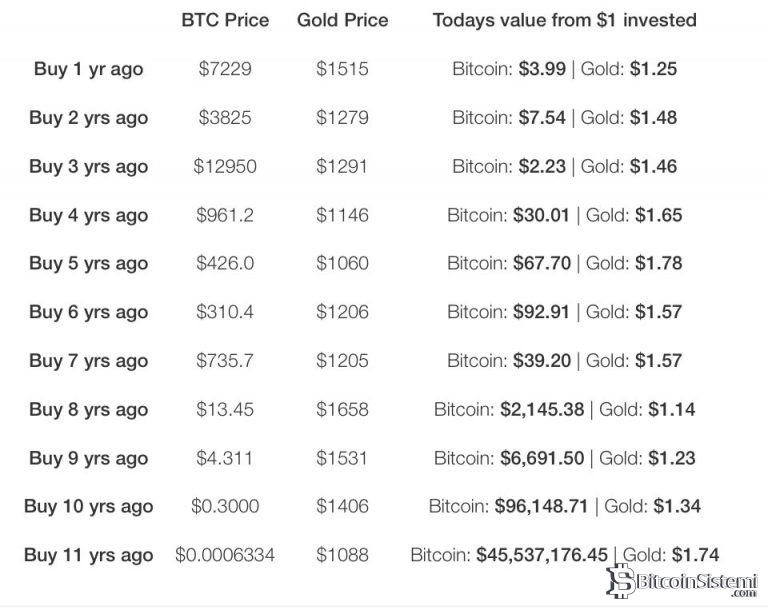Click the Bitcoin $45,537,176.45 value
This screenshot has height=610, width=768.
[509, 555]
